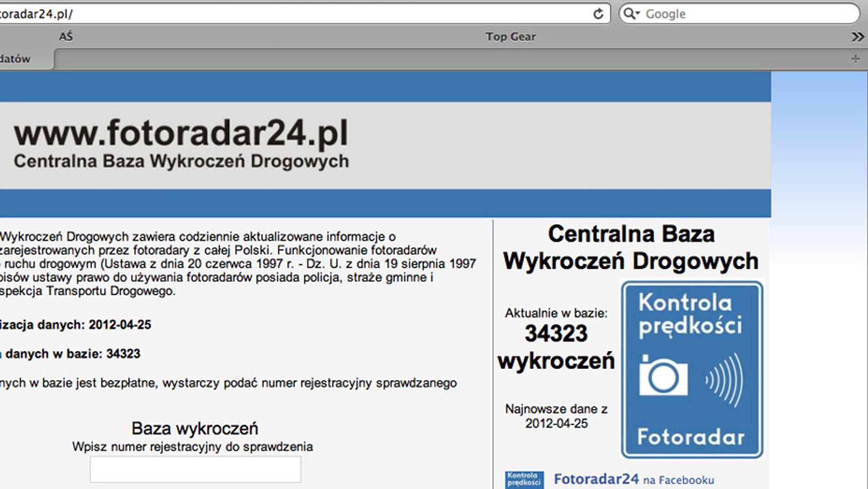Open the AŚ bookmark
Screen dimensions: 868x489
(x=66, y=36)
